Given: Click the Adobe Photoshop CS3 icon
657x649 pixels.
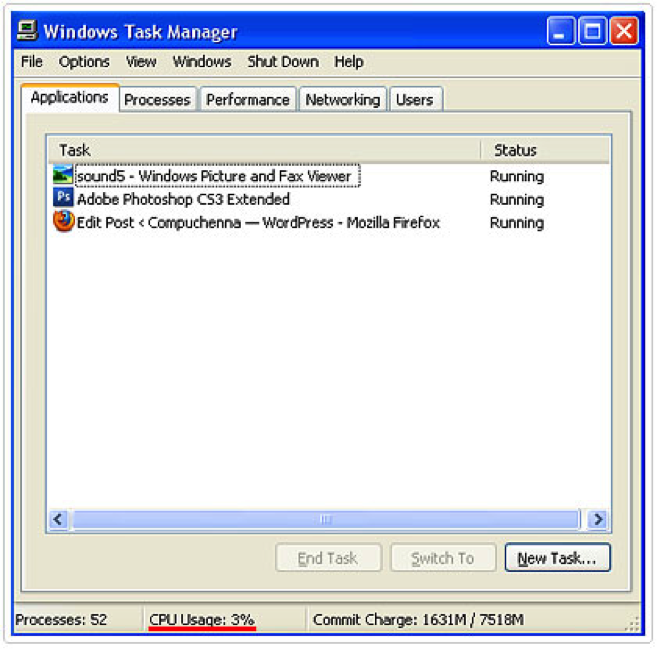Looking at the screenshot, I should click(x=63, y=197).
